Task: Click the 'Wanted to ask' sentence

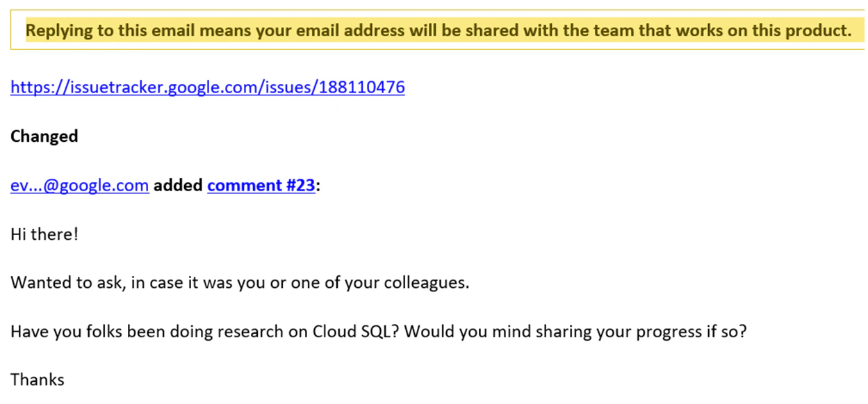Action: 240,283
